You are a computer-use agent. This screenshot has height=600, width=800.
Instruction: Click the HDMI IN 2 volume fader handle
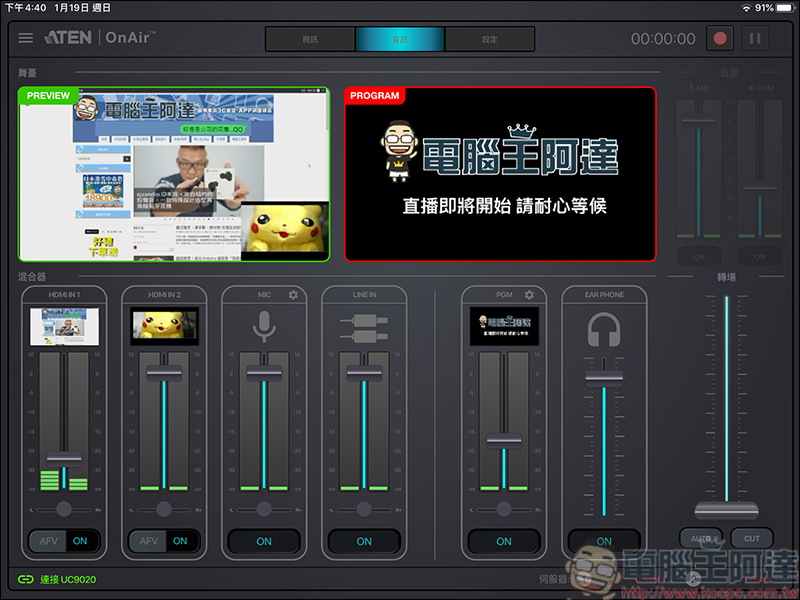[164, 372]
